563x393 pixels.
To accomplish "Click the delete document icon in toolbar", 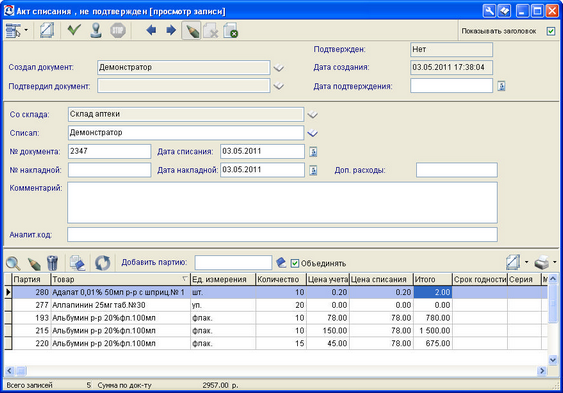I will click(211, 31).
